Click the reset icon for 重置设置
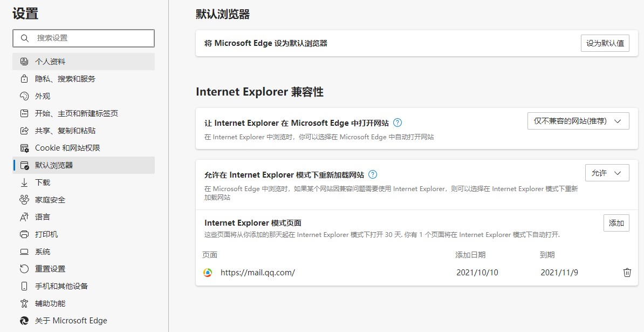This screenshot has width=644, height=332. click(x=24, y=269)
